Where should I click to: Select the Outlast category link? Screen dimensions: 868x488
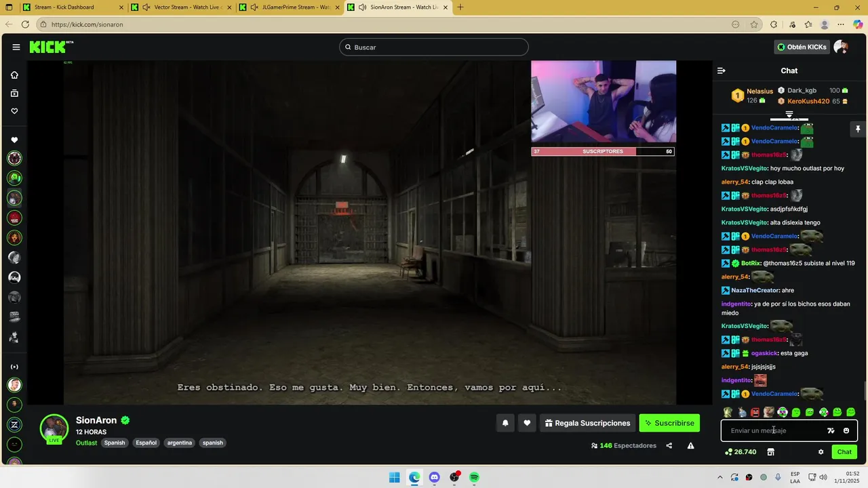point(86,443)
